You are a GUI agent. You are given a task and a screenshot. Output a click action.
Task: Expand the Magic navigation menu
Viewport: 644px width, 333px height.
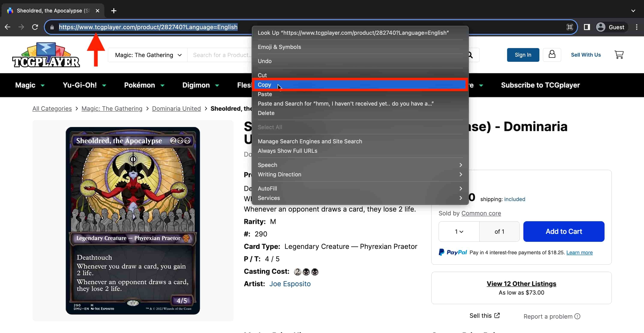[30, 85]
